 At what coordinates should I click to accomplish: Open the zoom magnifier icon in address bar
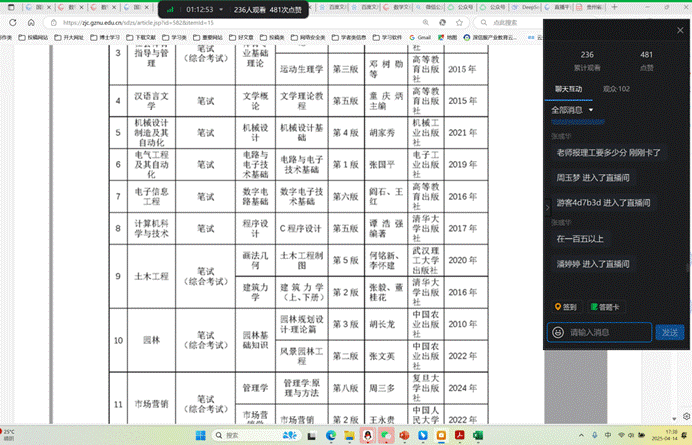(x=425, y=23)
